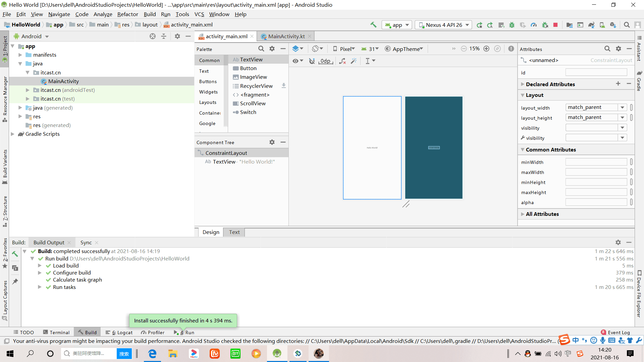Switch to the Text editor view
Viewport: 644px width, 362px height.
click(234, 232)
